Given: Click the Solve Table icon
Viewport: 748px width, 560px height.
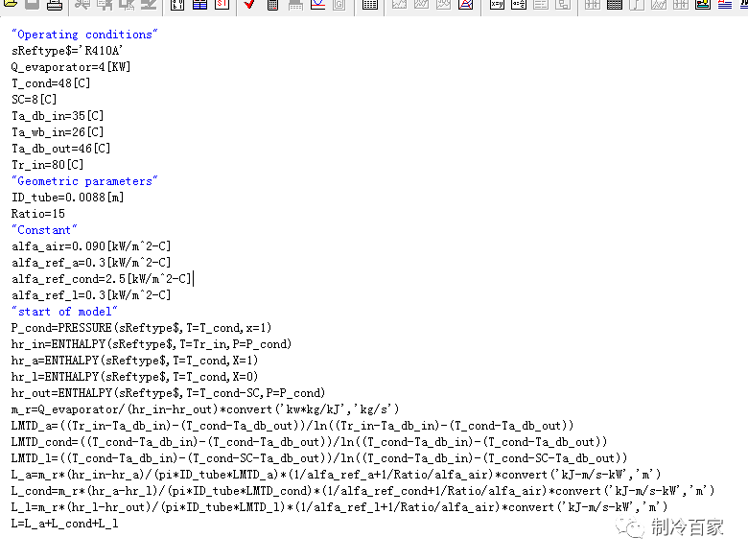Looking at the screenshot, I should (295, 4).
